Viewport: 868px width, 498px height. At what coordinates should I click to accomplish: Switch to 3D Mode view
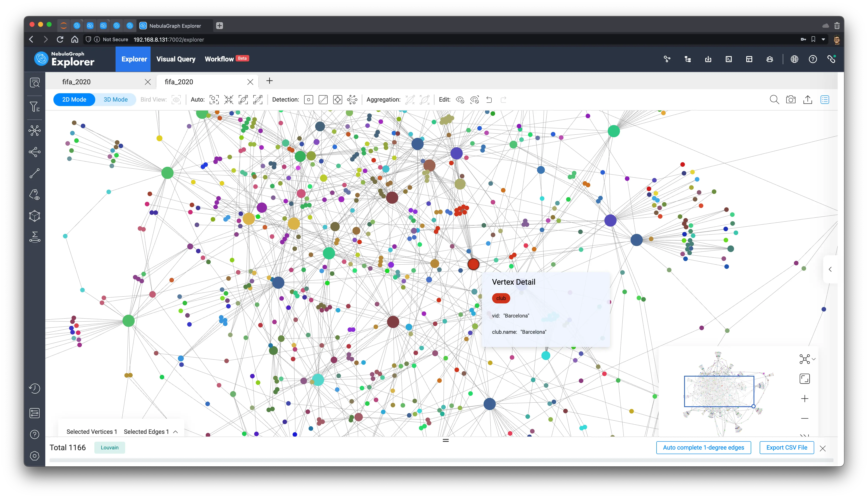(x=115, y=99)
